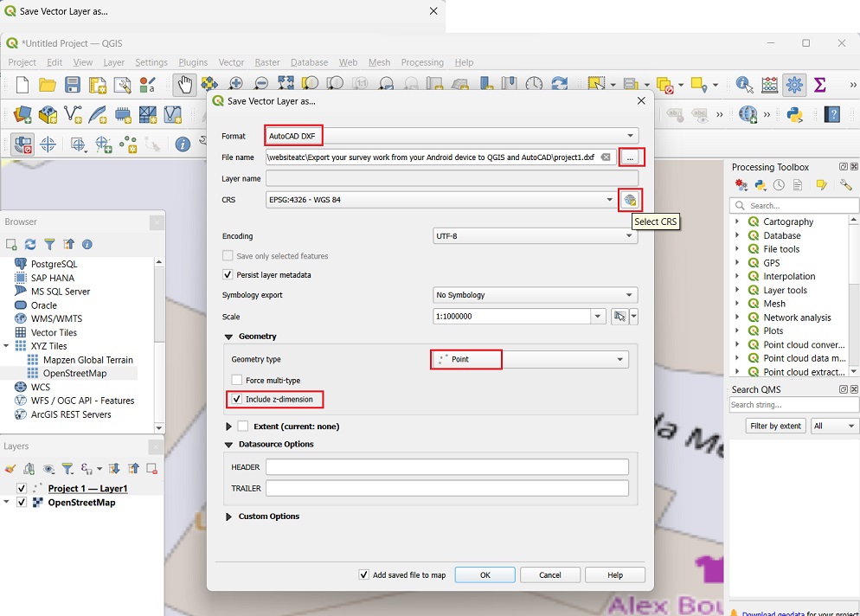Open the Format dropdown showing AutoCAD DXF

click(452, 136)
